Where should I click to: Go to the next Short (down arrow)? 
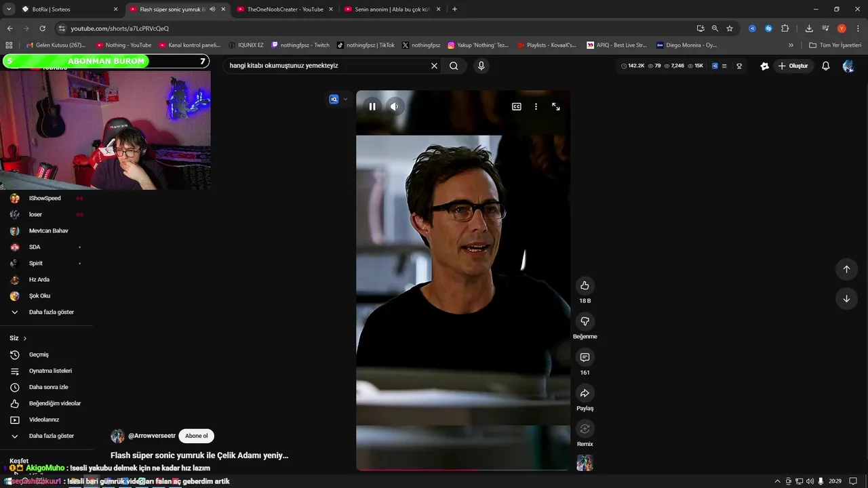click(x=846, y=299)
